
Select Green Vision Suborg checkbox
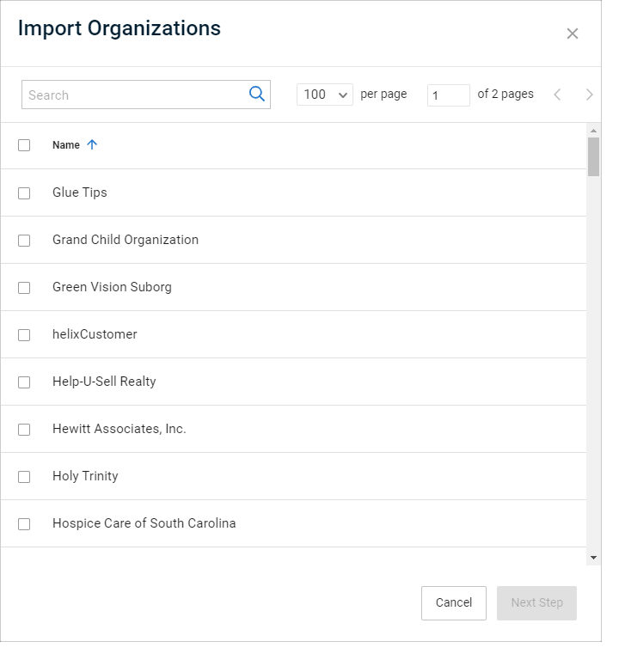click(24, 288)
